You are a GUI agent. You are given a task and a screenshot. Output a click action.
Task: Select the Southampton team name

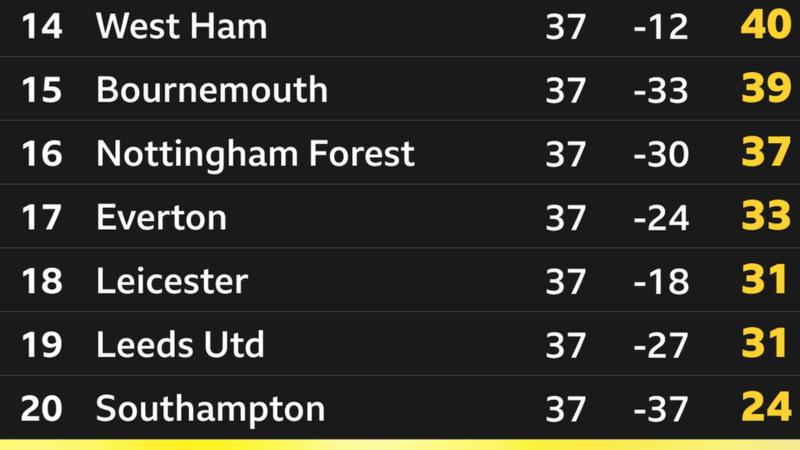coord(210,410)
